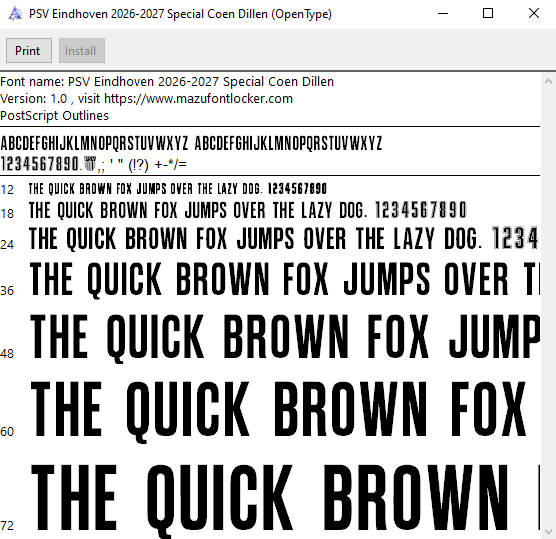Click the scrollbar up arrow

(x=548, y=81)
